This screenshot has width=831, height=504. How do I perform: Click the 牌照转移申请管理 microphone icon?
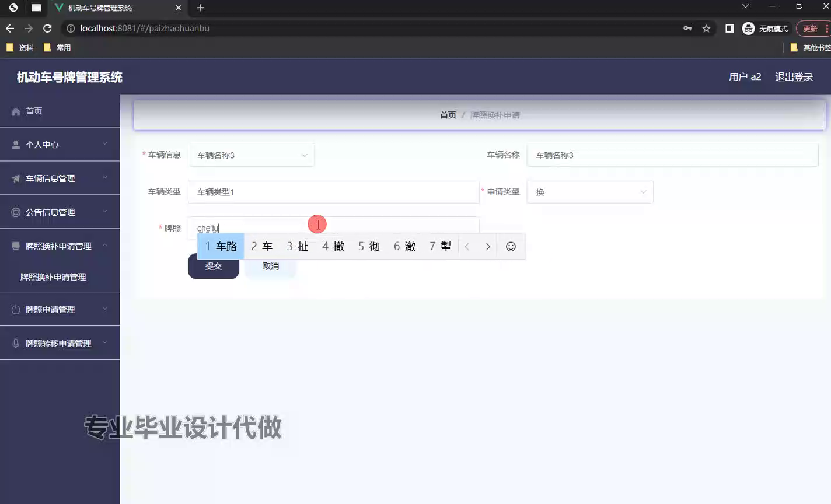tap(16, 344)
